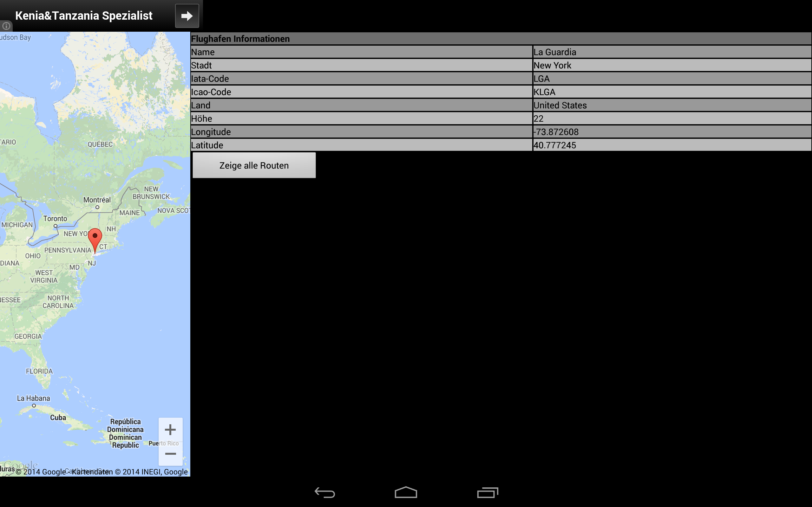Zoom out with the map minus button
The width and height of the screenshot is (812, 507).
tap(170, 454)
